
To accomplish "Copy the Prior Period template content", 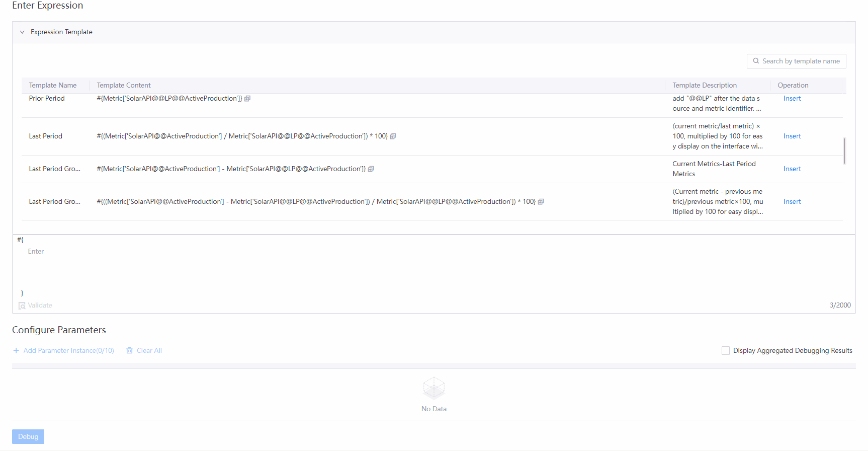I will (247, 99).
